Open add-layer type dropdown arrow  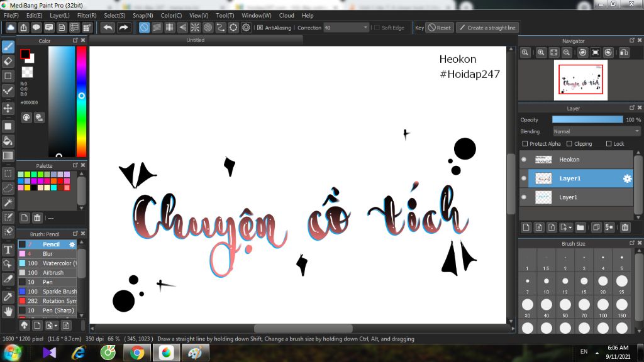pos(570,228)
